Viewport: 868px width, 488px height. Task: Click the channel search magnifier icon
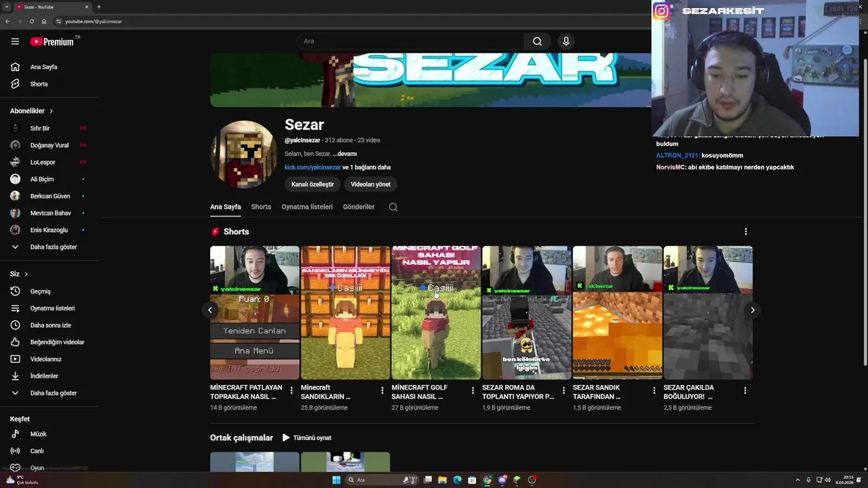pyautogui.click(x=393, y=207)
